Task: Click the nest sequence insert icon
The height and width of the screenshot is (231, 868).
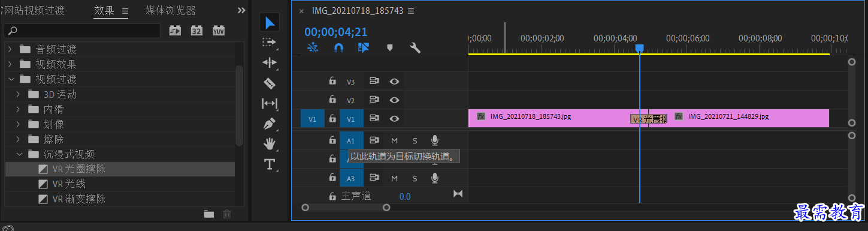Action: [312, 48]
